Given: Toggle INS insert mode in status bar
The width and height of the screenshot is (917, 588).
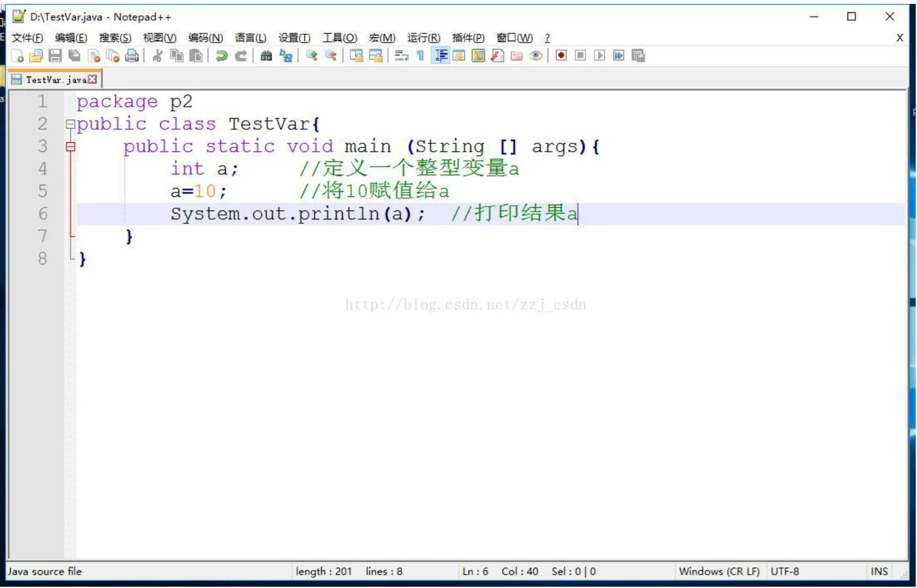Looking at the screenshot, I should pos(879,572).
